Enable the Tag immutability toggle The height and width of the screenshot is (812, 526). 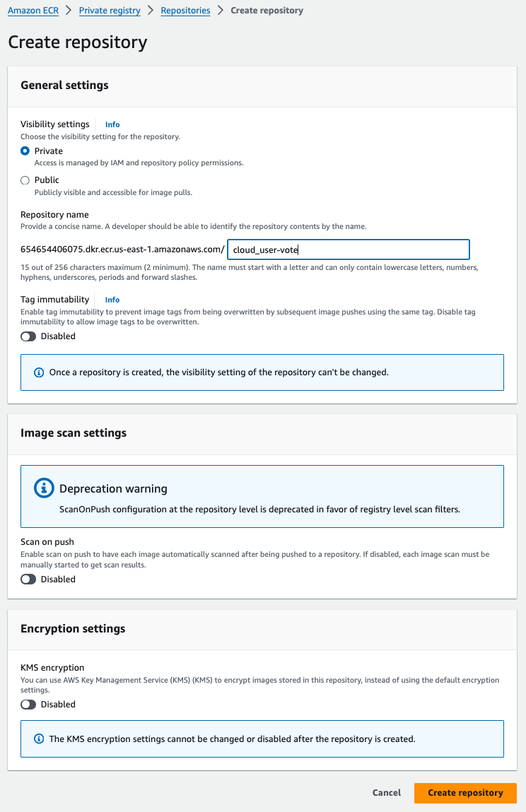point(28,336)
